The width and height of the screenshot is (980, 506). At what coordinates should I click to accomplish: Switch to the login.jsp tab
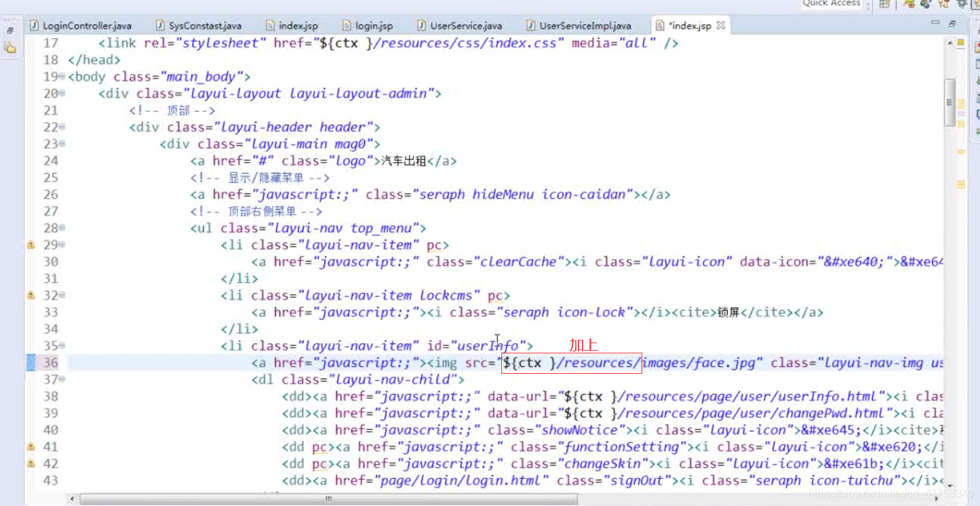point(368,26)
